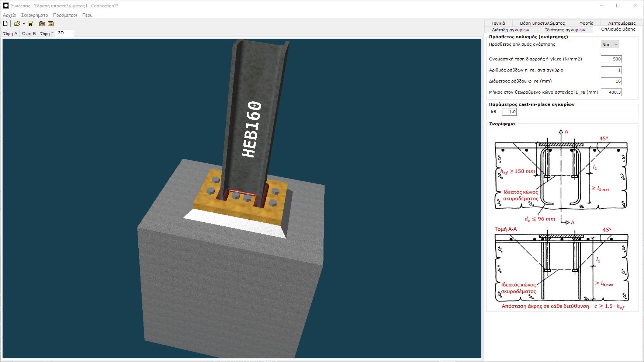
Task: Click the k6 parameter input field
Action: (509, 112)
